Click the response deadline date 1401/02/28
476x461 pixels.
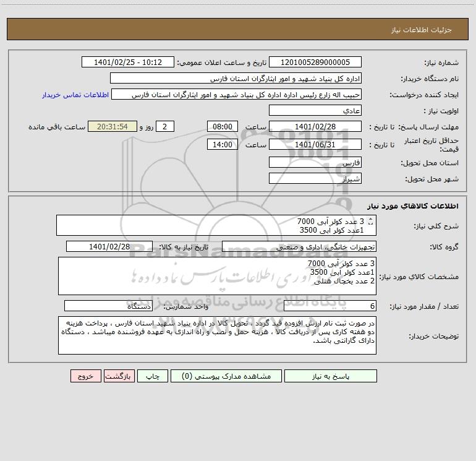315,126
